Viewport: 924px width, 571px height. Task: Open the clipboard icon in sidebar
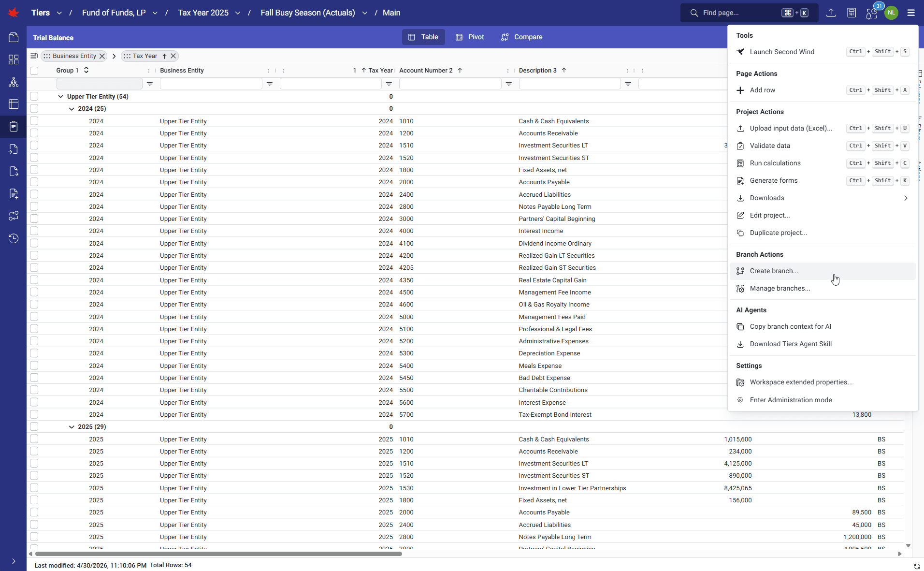(14, 126)
